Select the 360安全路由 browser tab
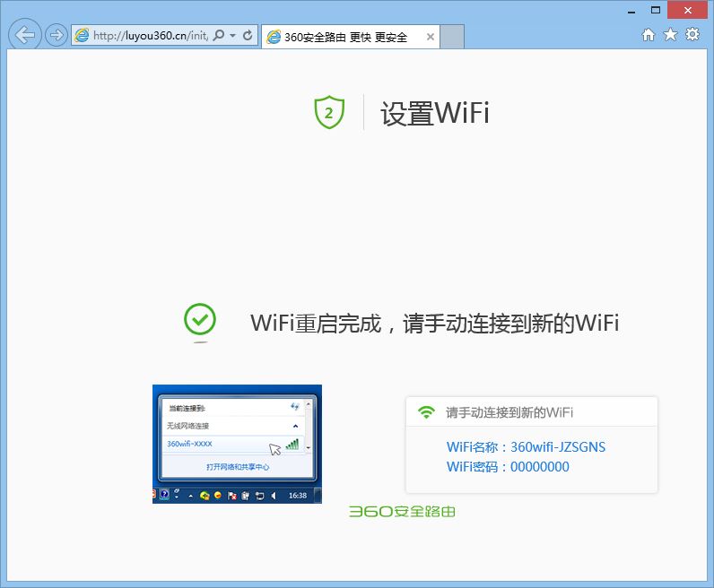This screenshot has height=588, width=714. pos(351,37)
